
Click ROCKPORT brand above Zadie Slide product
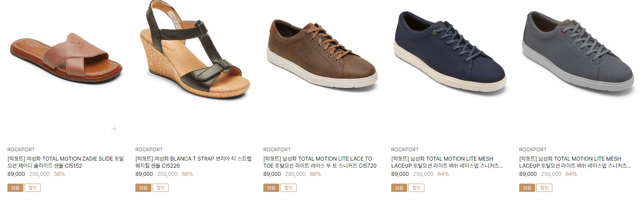tap(21, 150)
